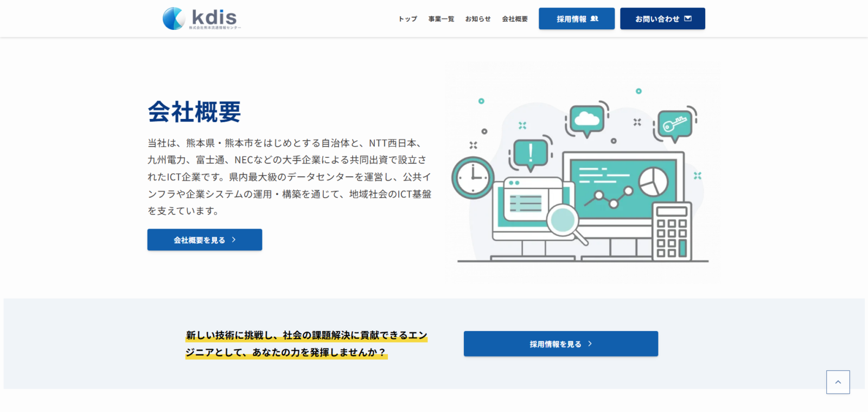
Task: Click the people icon in 採用情報 button
Action: point(595,18)
